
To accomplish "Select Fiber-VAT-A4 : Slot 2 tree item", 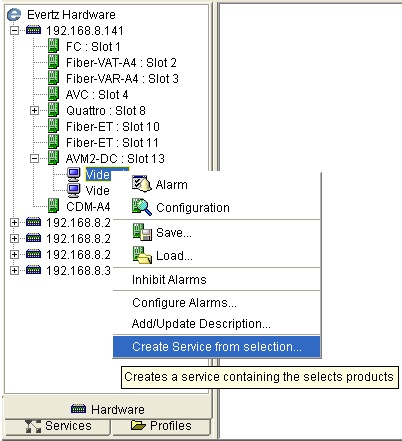I will point(121,62).
